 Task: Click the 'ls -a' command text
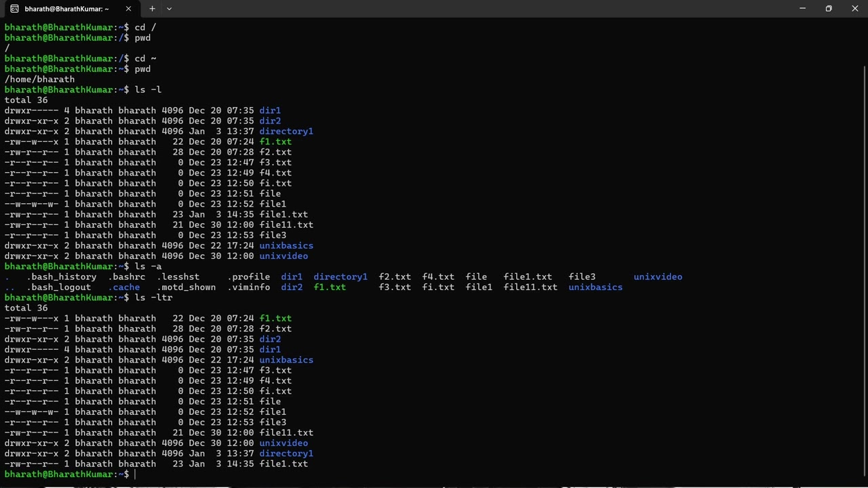pos(148,266)
